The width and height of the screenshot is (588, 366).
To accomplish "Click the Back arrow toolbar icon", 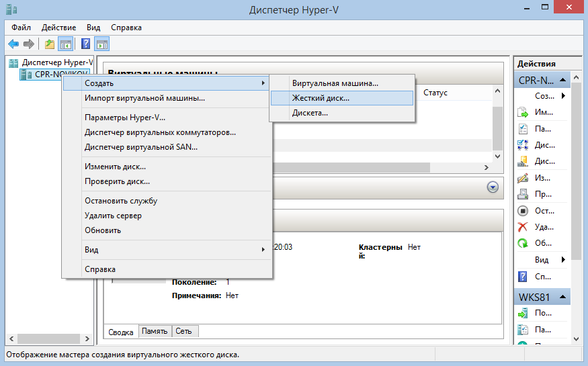I will coord(13,44).
